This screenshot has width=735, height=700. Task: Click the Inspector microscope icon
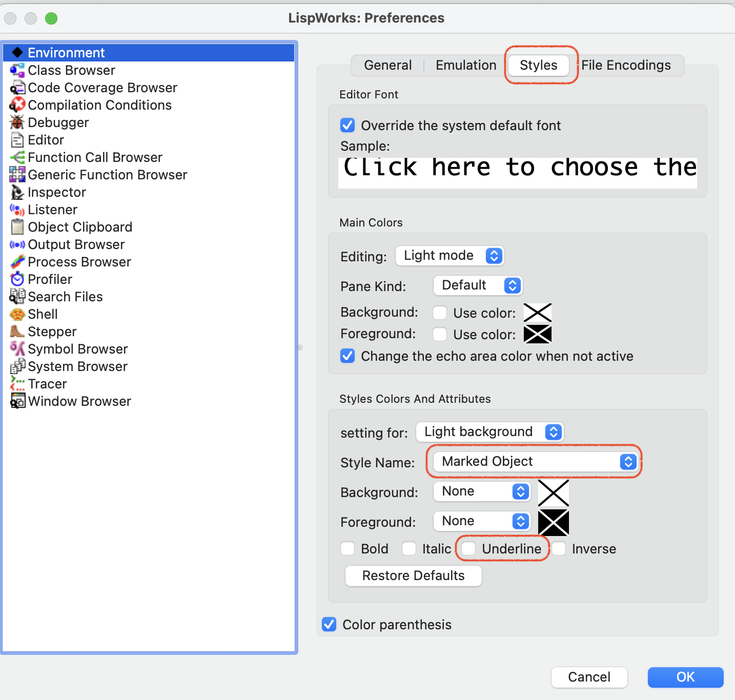point(17,192)
